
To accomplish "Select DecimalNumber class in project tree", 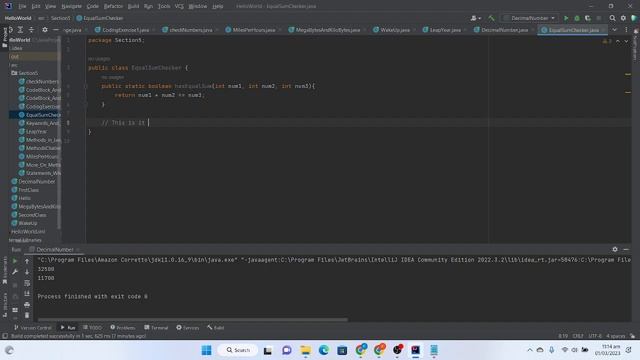I will (36, 182).
